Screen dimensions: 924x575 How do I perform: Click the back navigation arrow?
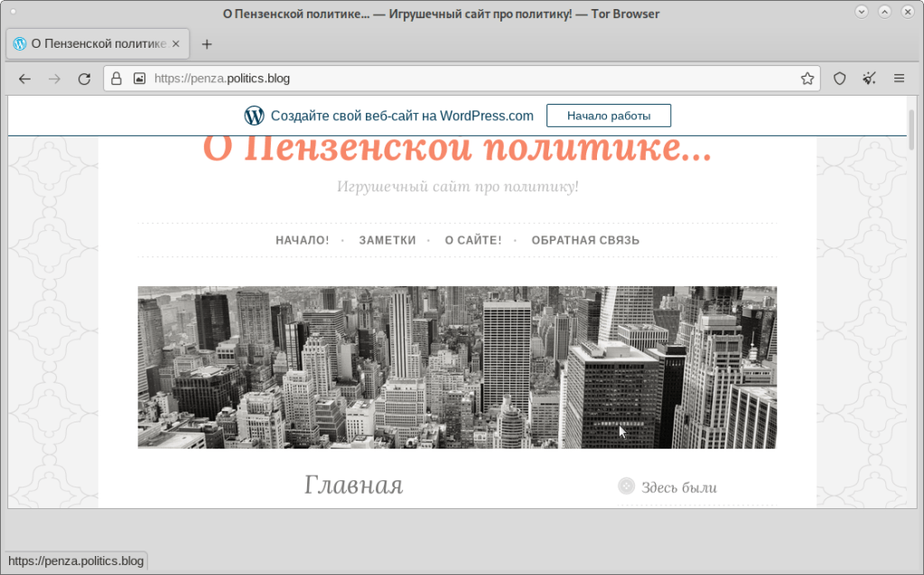tap(24, 79)
